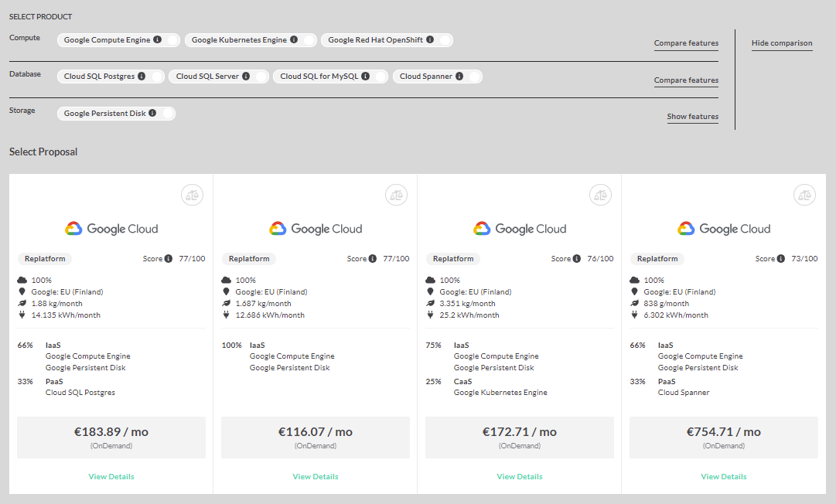Click the "1.687 kg/month" emissions value
Screen dimensions: 836x504
point(264,304)
